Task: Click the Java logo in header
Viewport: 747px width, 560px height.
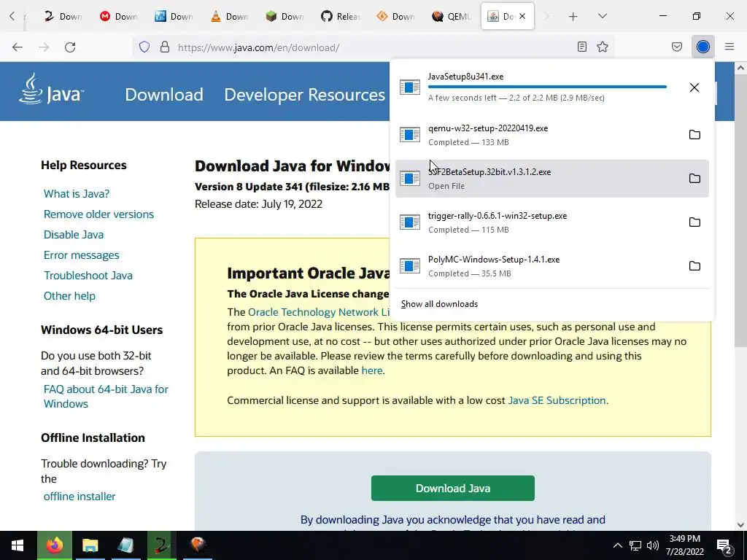Action: click(52, 88)
